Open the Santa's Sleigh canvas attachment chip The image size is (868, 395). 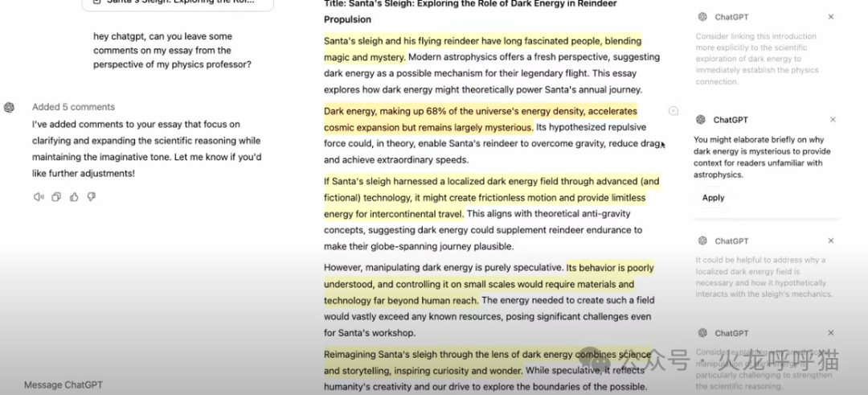point(178,2)
